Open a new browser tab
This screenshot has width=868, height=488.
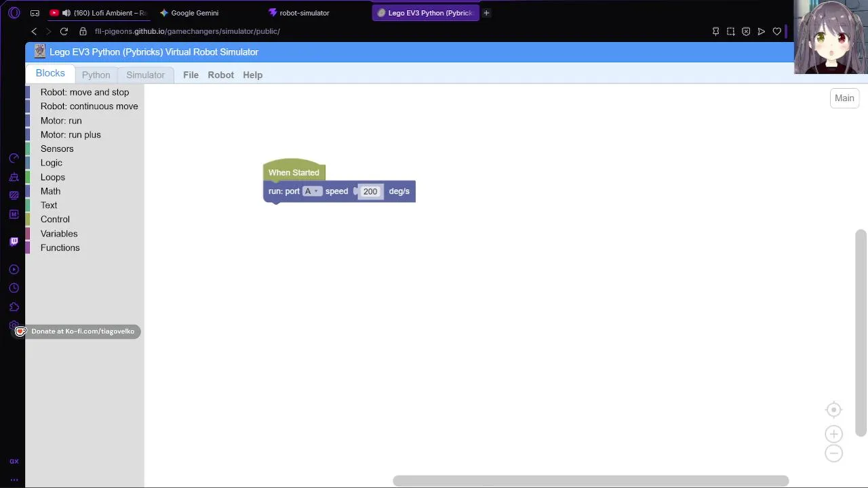point(486,13)
